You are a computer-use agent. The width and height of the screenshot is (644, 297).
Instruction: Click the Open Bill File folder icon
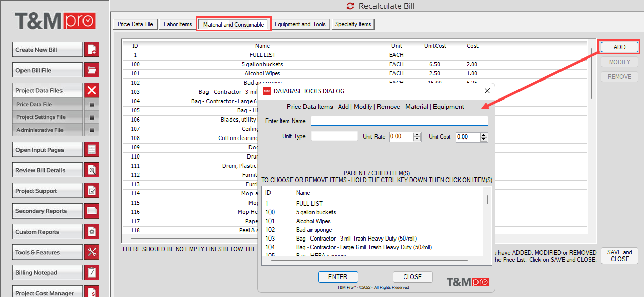pyautogui.click(x=92, y=70)
